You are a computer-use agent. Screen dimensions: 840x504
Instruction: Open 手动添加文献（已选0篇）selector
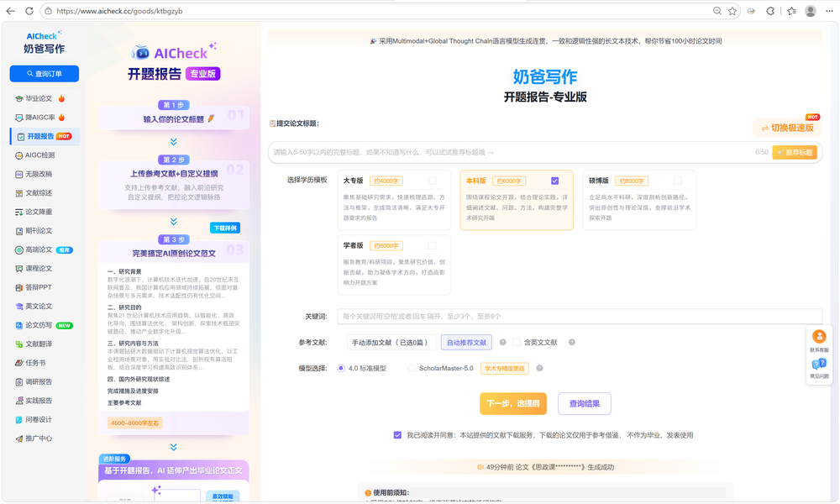[x=391, y=343]
